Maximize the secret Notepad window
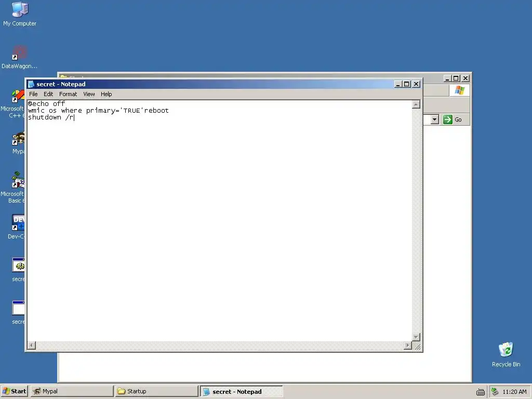Viewport: 532px width, 399px height. point(407,84)
